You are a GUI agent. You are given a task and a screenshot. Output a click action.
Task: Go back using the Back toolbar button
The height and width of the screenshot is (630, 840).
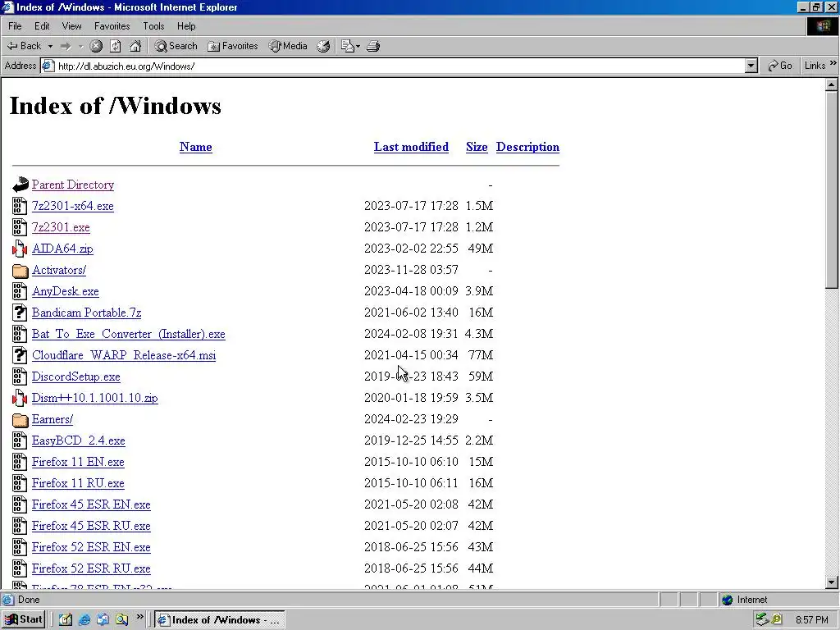[x=24, y=46]
